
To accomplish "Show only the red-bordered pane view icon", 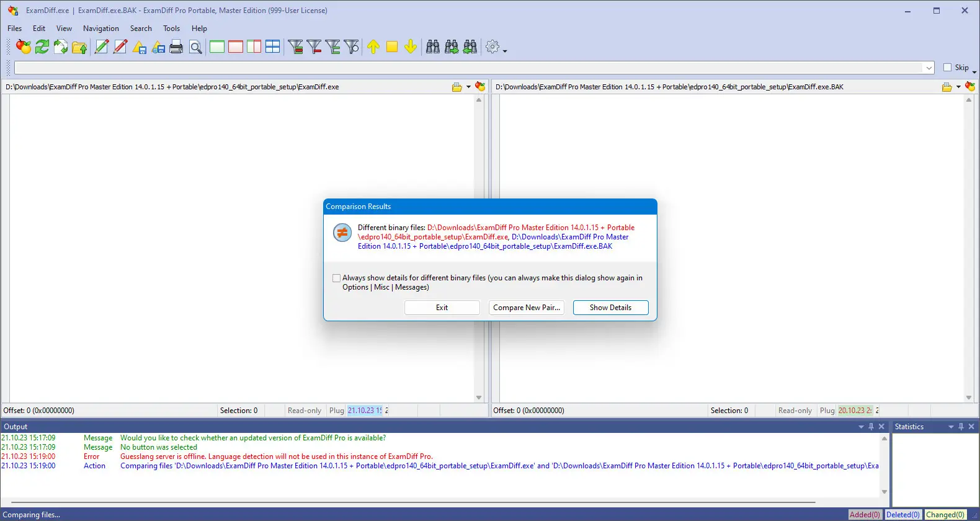I will [236, 47].
